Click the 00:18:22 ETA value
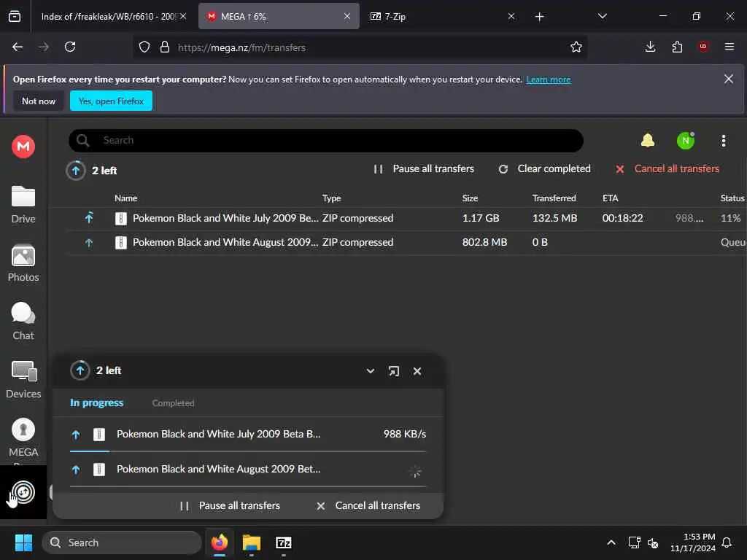The width and height of the screenshot is (747, 560). (622, 219)
